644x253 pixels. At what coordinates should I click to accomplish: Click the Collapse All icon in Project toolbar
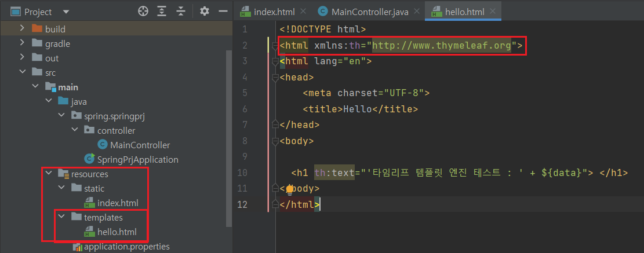[x=181, y=12]
